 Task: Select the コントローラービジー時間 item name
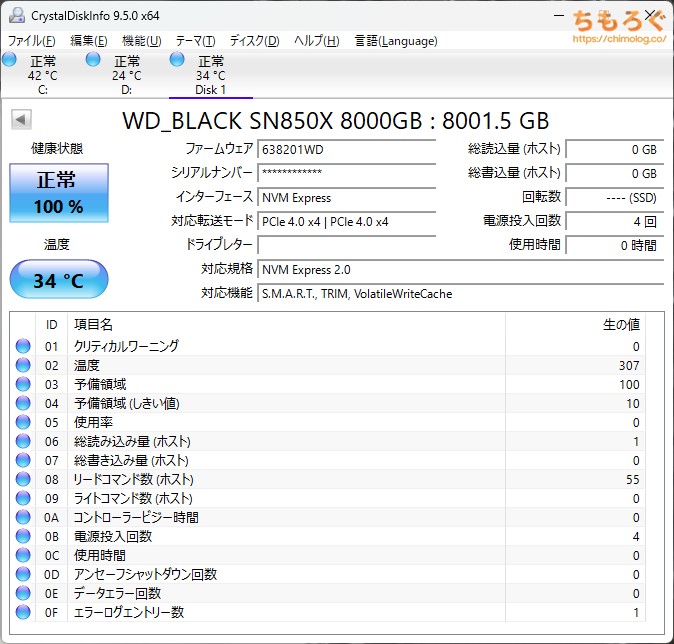136,517
